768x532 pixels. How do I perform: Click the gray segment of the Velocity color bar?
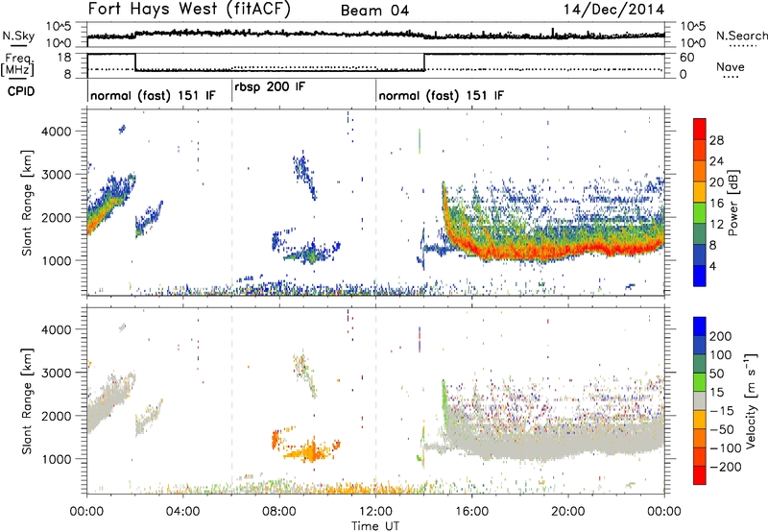(x=700, y=400)
